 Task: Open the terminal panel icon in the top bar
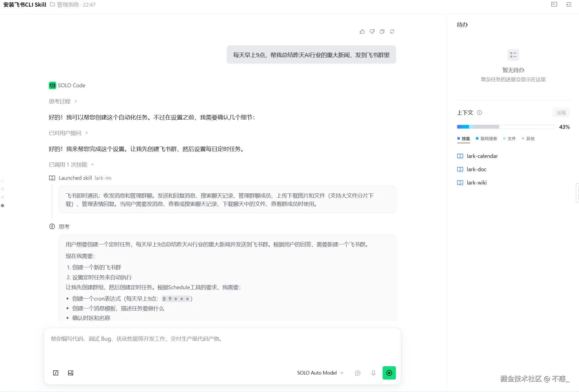554,4
